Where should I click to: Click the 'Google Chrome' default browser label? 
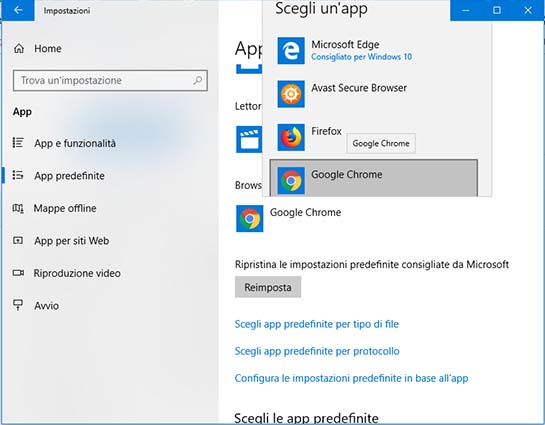tap(305, 212)
